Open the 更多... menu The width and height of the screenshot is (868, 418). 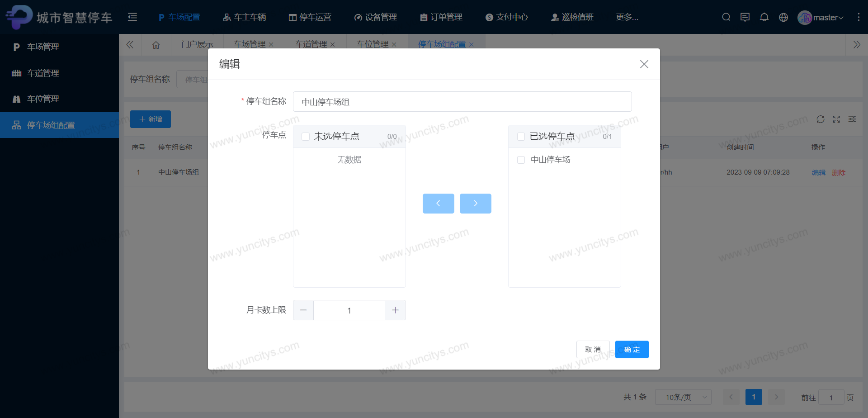[x=627, y=17]
